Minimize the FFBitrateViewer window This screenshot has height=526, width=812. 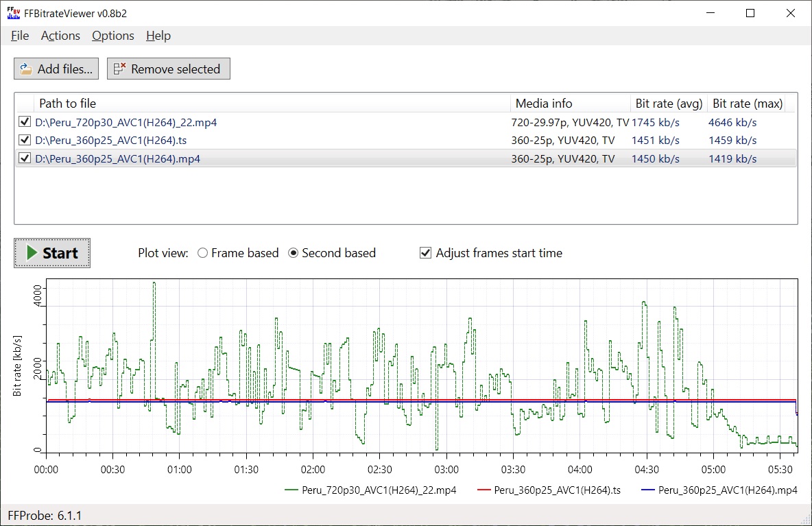[711, 13]
